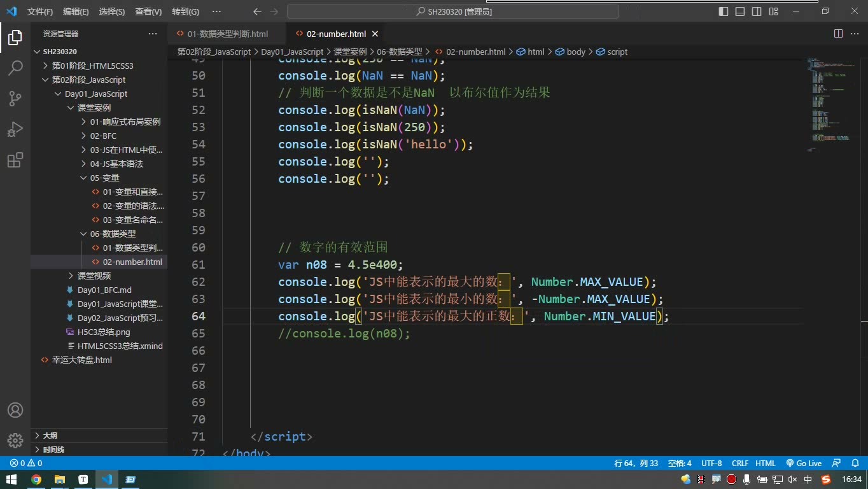Open the 编辑(E) menu
The width and height of the screenshot is (868, 489).
[76, 11]
